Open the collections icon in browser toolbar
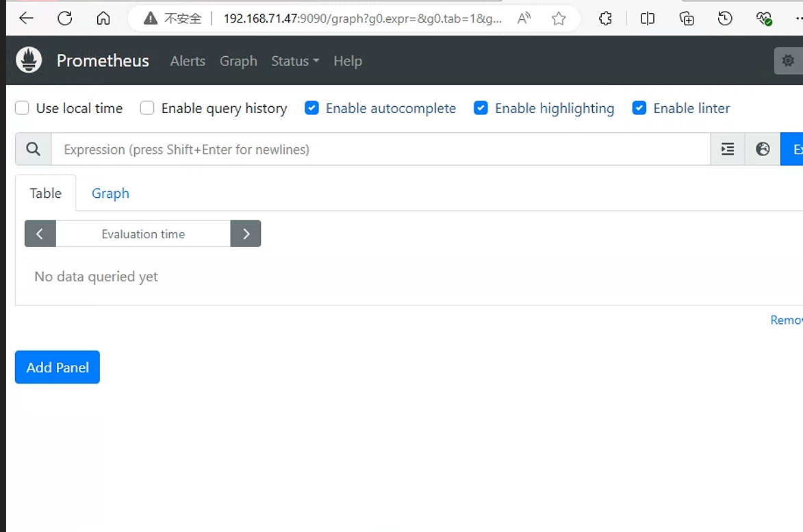This screenshot has height=532, width=803. (x=686, y=19)
